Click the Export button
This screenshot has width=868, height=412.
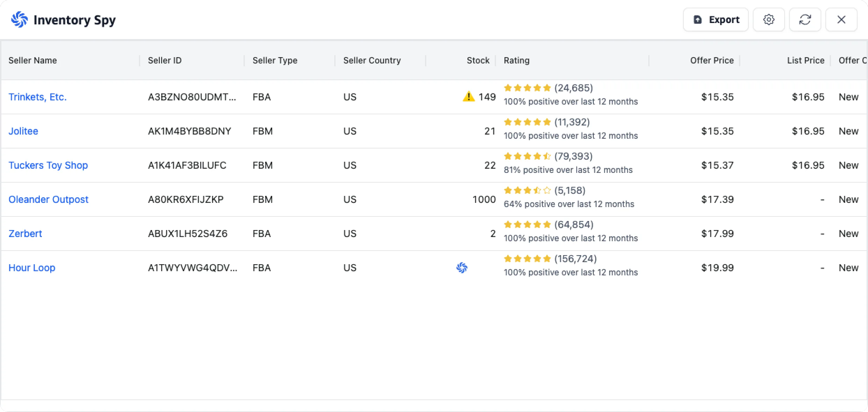716,20
